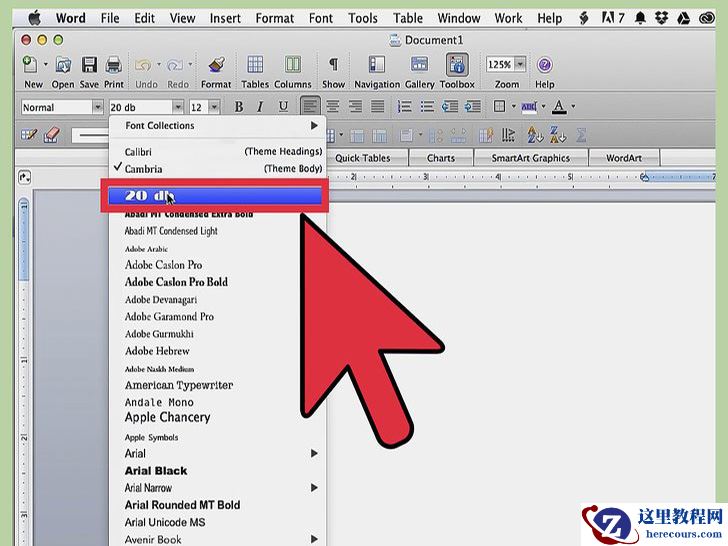Set Align Right paragraph alignment
The height and width of the screenshot is (546, 728).
[x=355, y=107]
